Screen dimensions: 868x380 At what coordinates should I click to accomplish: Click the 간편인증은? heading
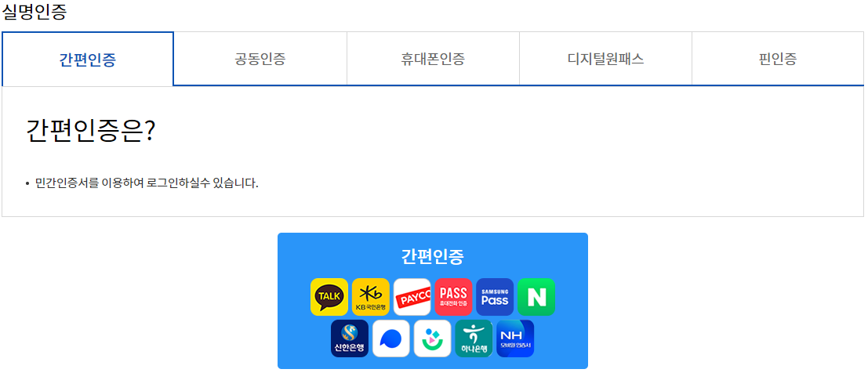(x=90, y=131)
